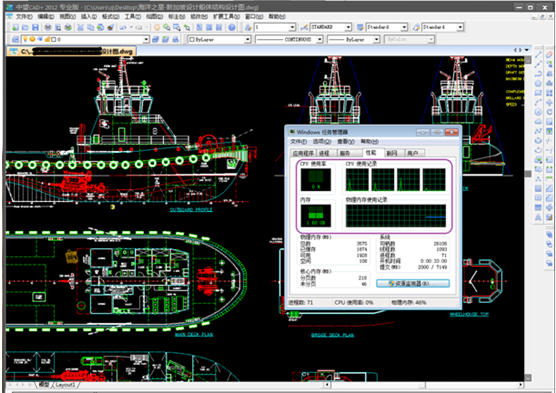Select the Line tool in the right toolbar
This screenshot has width=556, height=393.
pyautogui.click(x=538, y=54)
